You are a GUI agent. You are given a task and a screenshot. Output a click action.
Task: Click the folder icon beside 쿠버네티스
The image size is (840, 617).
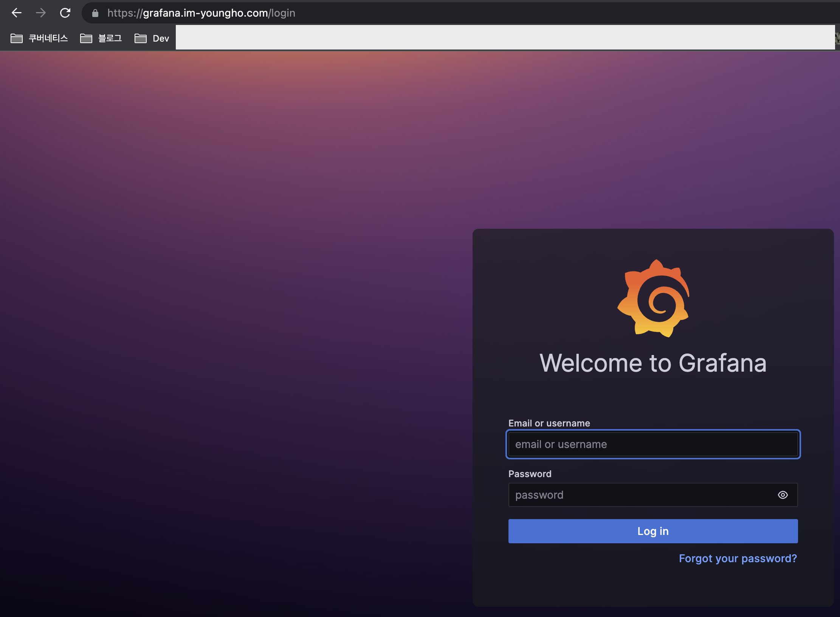point(17,38)
